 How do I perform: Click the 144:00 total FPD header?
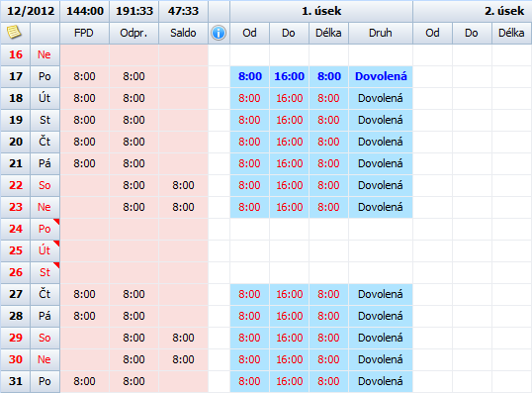coord(84,11)
